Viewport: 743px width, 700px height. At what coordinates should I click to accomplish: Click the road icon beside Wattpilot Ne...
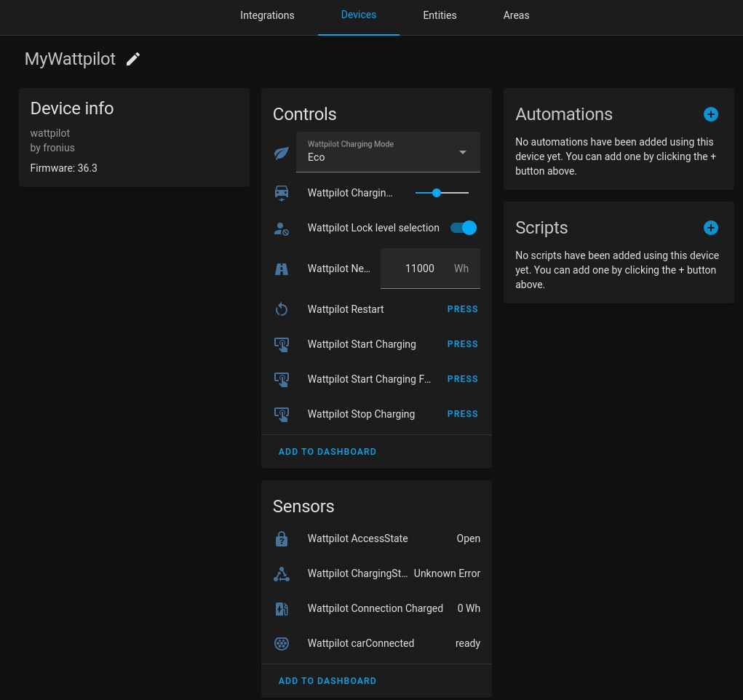(x=282, y=269)
